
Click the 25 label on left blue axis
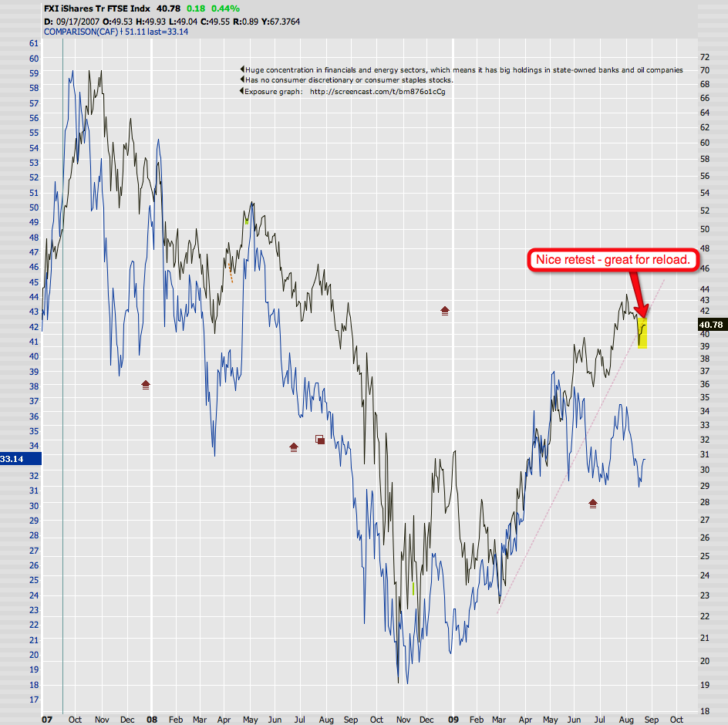click(x=34, y=580)
